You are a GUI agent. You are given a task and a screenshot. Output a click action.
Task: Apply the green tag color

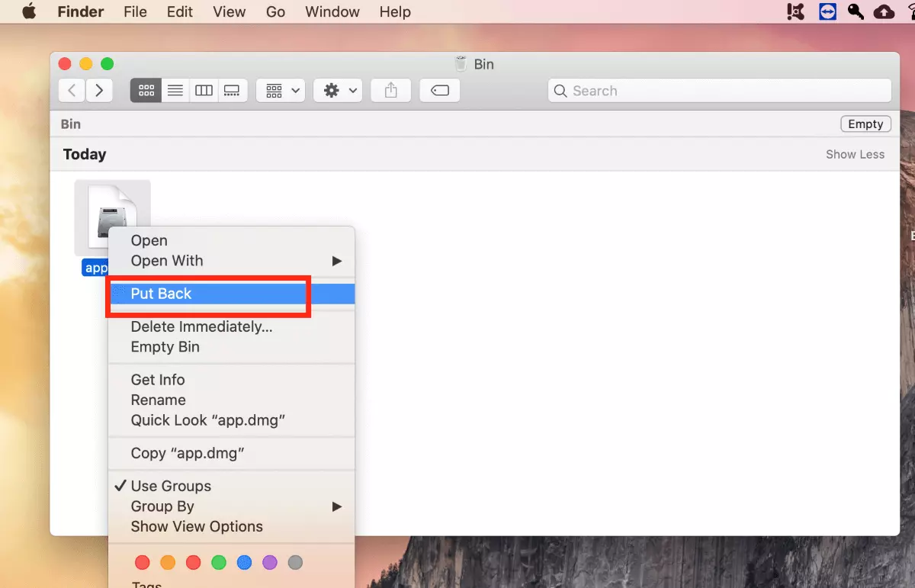click(x=219, y=563)
